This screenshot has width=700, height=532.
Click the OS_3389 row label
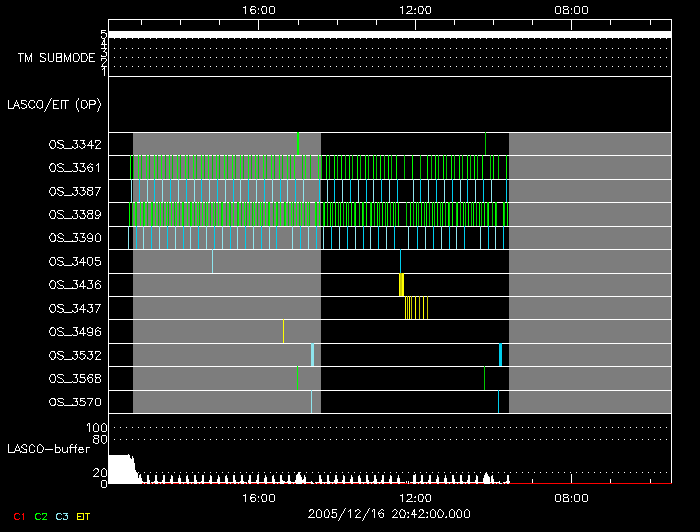pyautogui.click(x=75, y=215)
